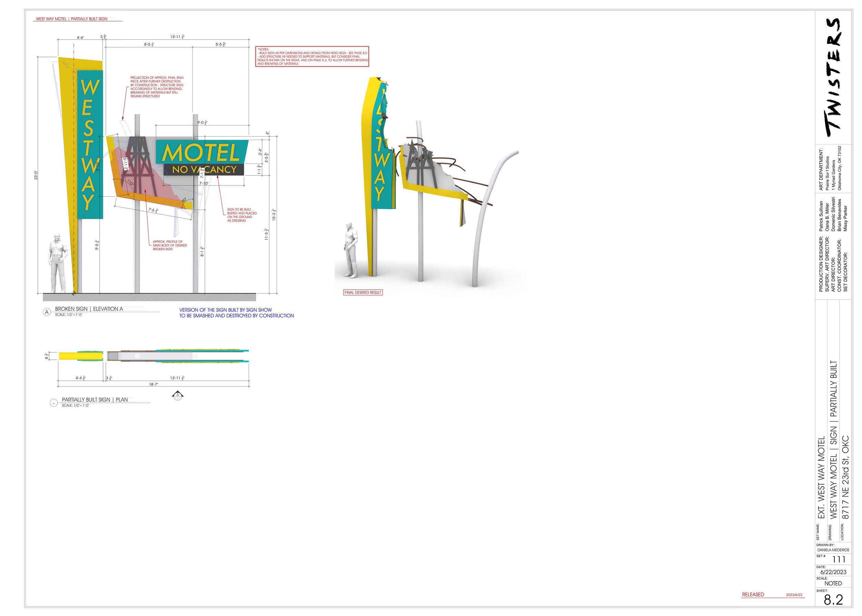
Task: Click the name 'Missy Parker'
Action: tap(845, 219)
